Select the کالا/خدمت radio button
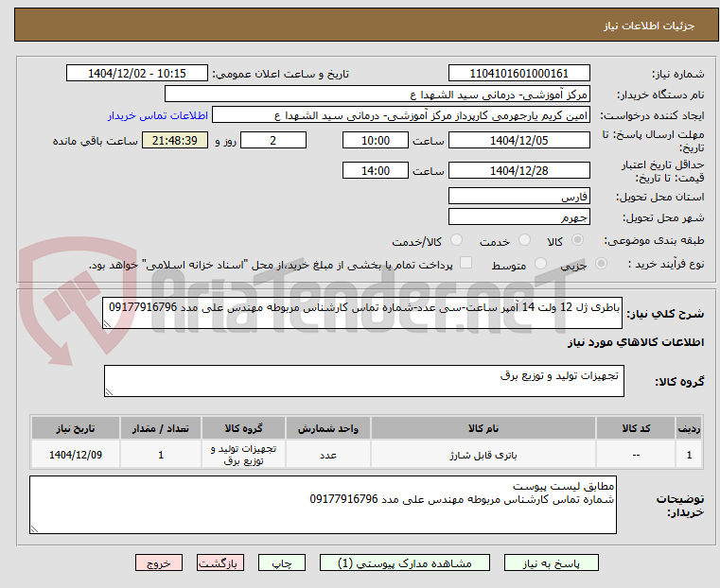Screen dimensions: 720x588 pyautogui.click(x=456, y=240)
